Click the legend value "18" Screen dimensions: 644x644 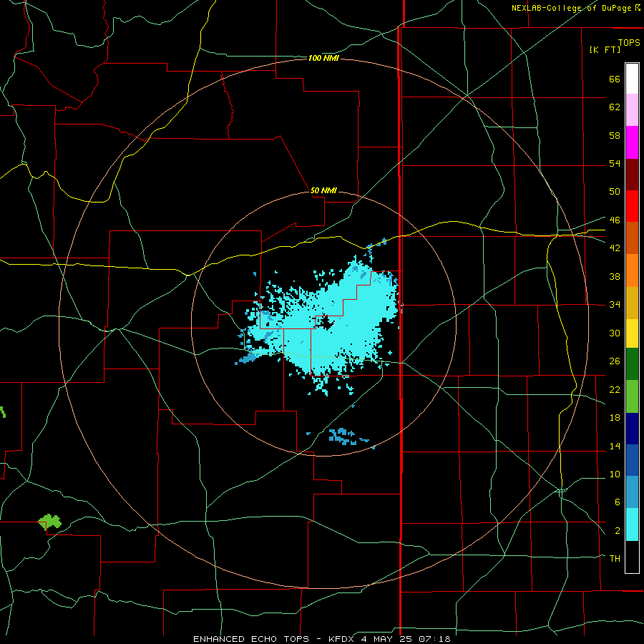coord(615,417)
